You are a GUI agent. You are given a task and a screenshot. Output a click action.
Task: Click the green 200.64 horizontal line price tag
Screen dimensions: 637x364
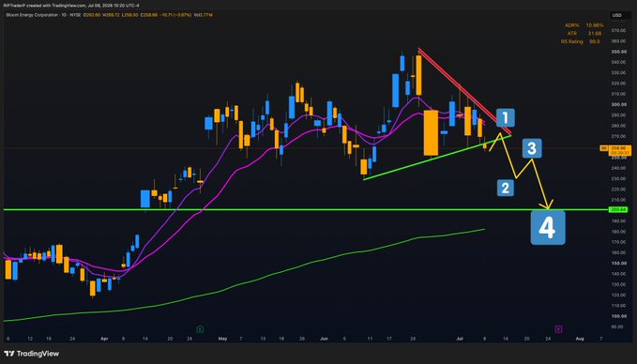tap(618, 209)
